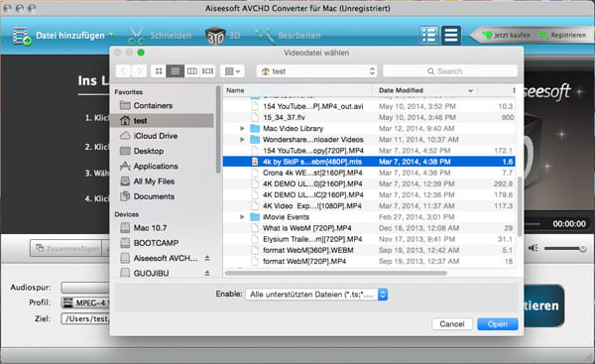Click Registrieren button
The height and width of the screenshot is (364, 595).
pyautogui.click(x=563, y=35)
